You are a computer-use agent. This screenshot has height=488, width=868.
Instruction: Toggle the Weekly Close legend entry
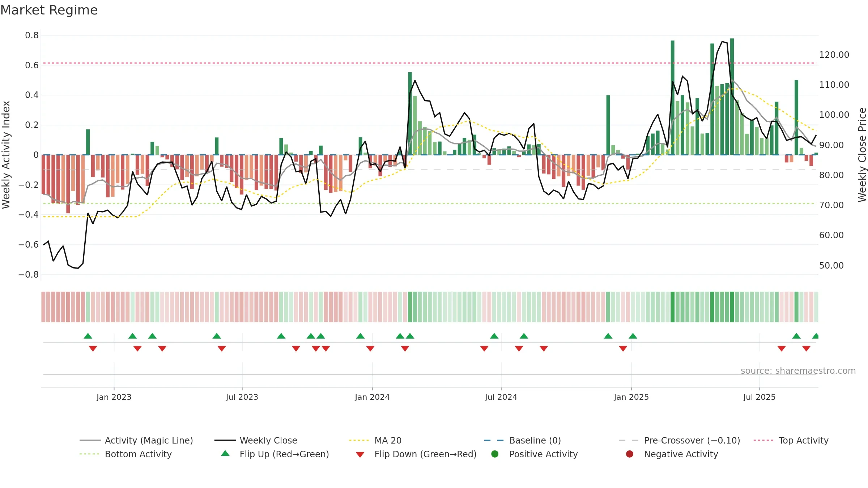coord(256,440)
